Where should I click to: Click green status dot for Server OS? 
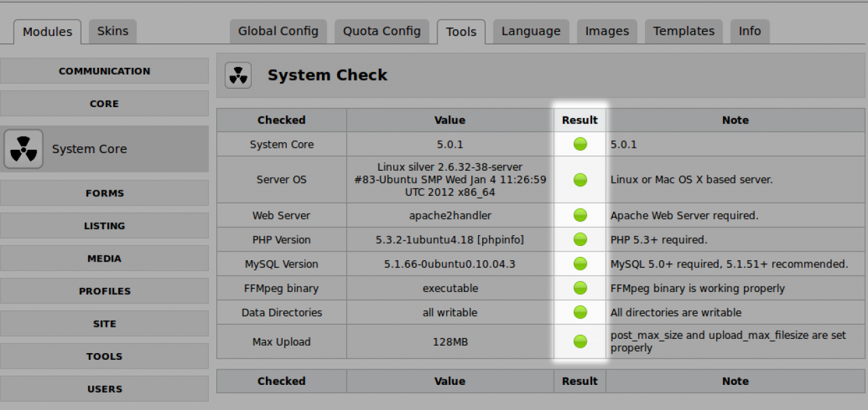tap(580, 180)
